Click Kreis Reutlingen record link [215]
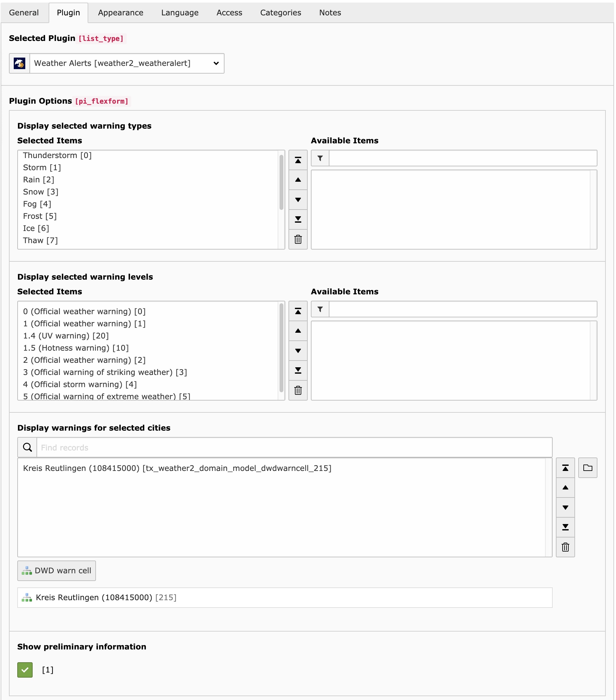The height and width of the screenshot is (700, 616). pyautogui.click(x=94, y=598)
